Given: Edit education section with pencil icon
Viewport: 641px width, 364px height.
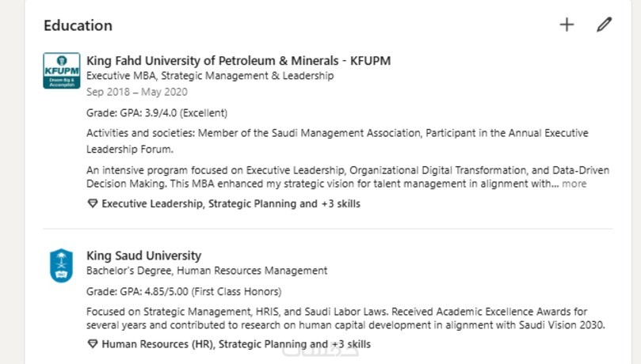Looking at the screenshot, I should tap(604, 25).
